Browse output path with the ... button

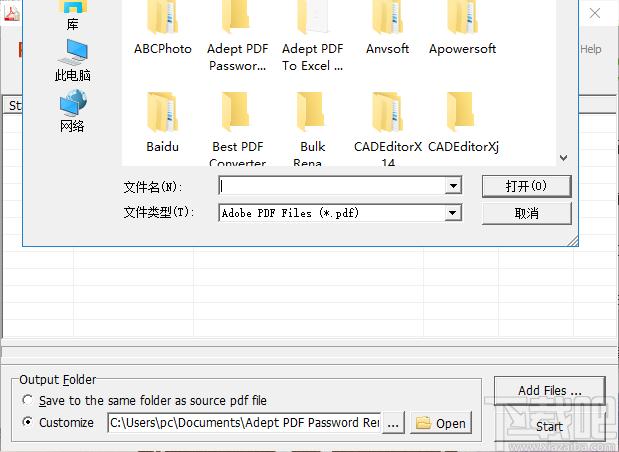point(393,423)
